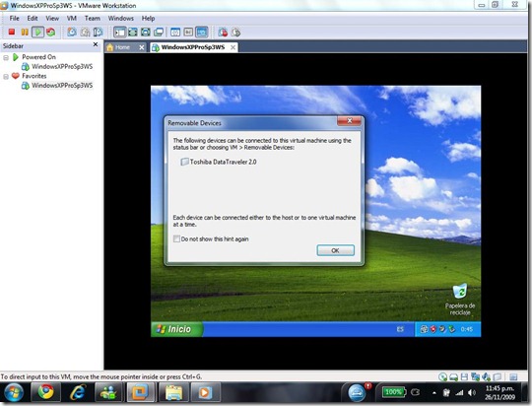Image resolution: width=532 pixels, height=406 pixels.
Task: Click the Summary view toolbar icon
Action: [x=175, y=33]
